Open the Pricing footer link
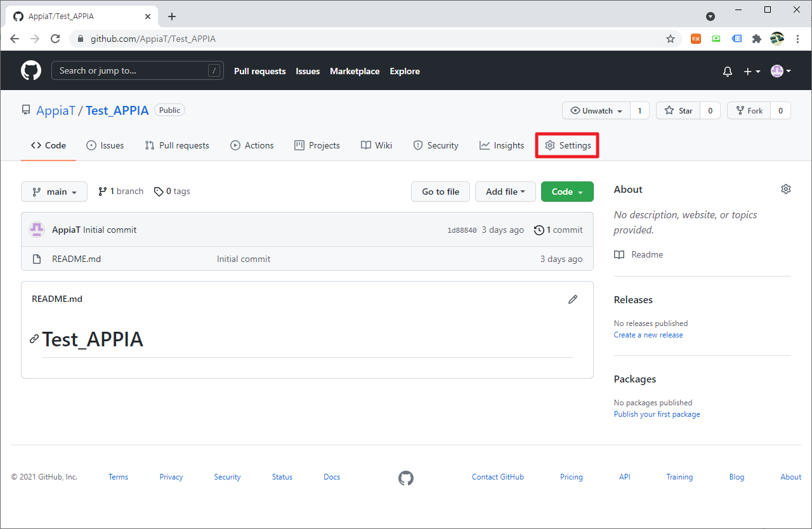This screenshot has height=529, width=812. [x=572, y=477]
